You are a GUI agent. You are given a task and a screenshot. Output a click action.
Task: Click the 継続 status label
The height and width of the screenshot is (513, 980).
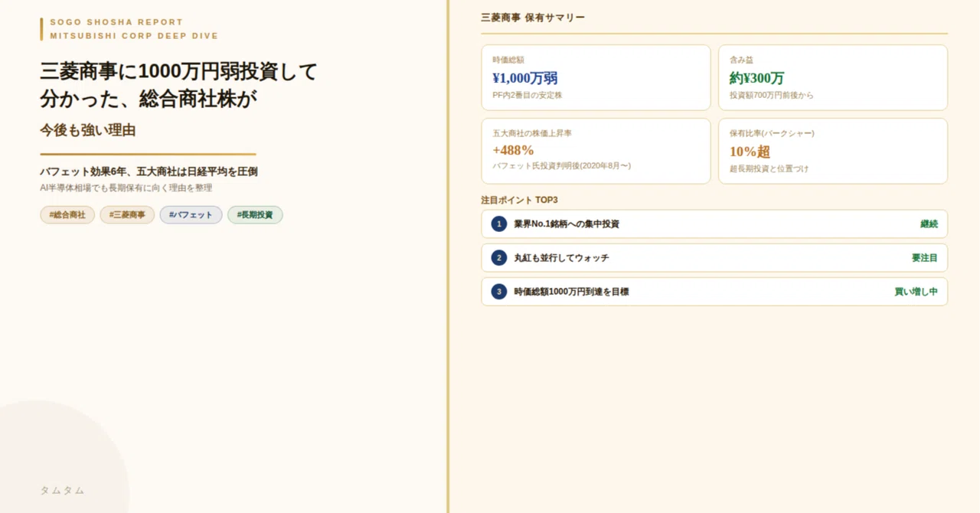tap(929, 224)
